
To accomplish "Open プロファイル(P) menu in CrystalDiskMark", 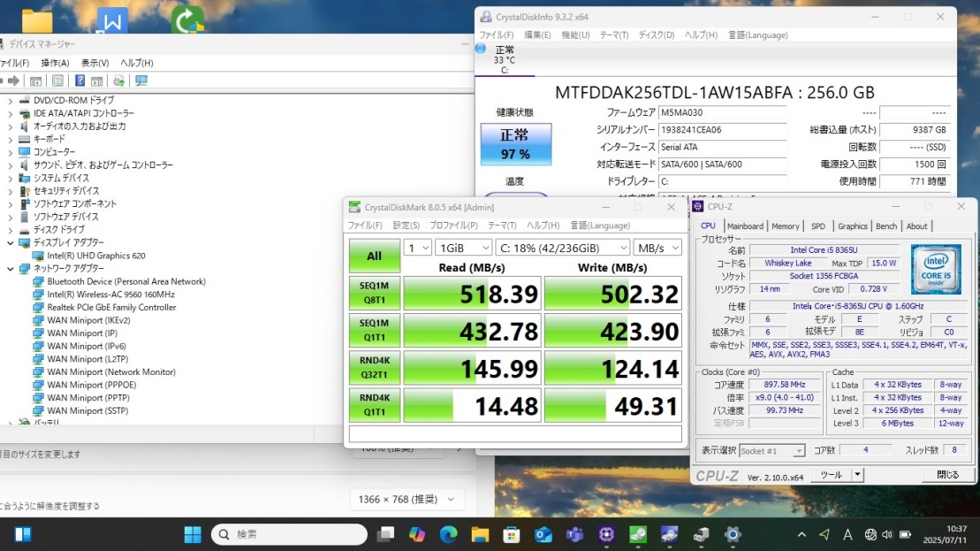I will coord(453,226).
